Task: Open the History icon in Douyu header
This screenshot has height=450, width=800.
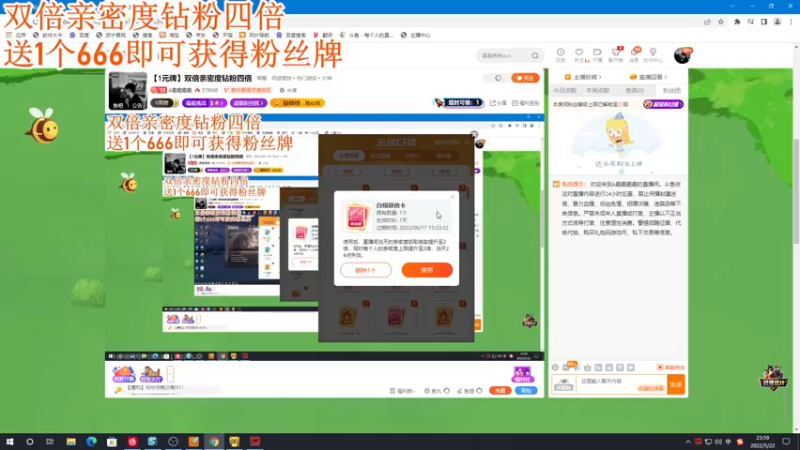Action: click(560, 55)
